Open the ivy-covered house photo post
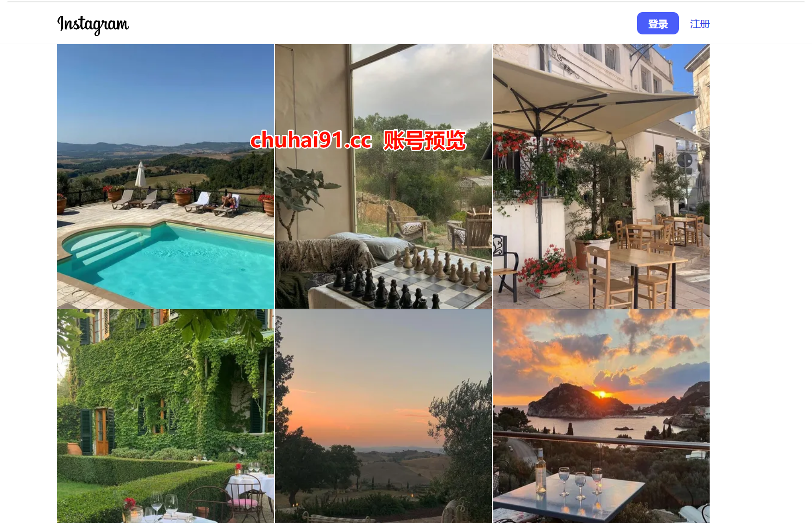Image resolution: width=812 pixels, height=523 pixels. [x=166, y=416]
